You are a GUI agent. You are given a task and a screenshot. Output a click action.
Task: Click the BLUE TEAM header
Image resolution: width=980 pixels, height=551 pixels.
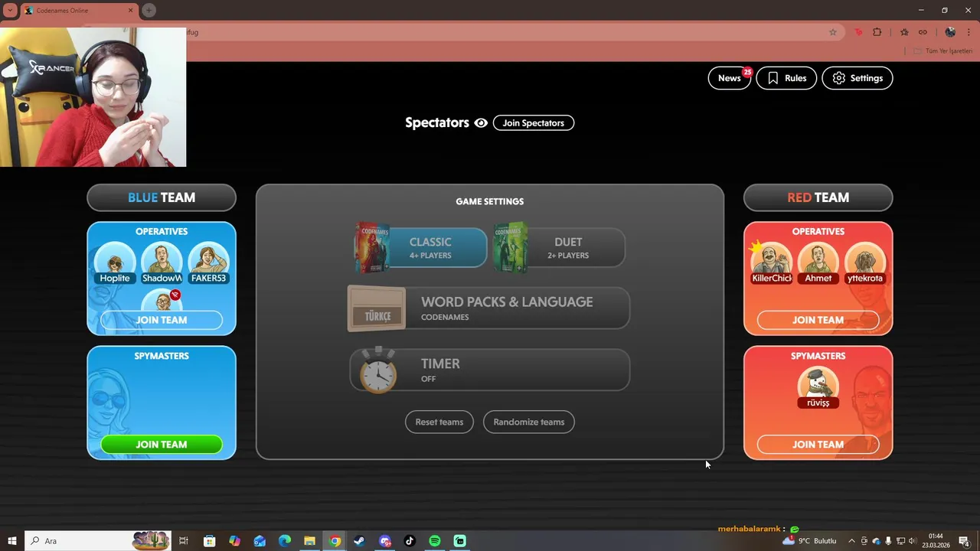pyautogui.click(x=162, y=197)
